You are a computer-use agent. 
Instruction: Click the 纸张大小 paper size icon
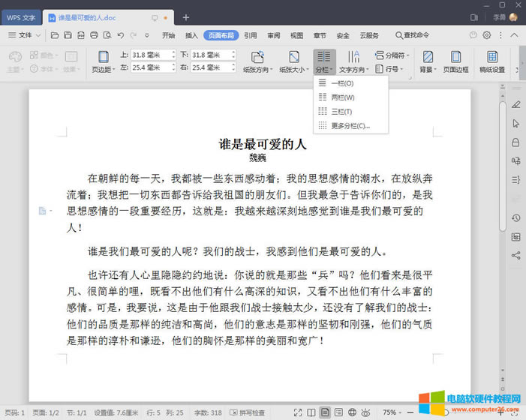(x=293, y=57)
